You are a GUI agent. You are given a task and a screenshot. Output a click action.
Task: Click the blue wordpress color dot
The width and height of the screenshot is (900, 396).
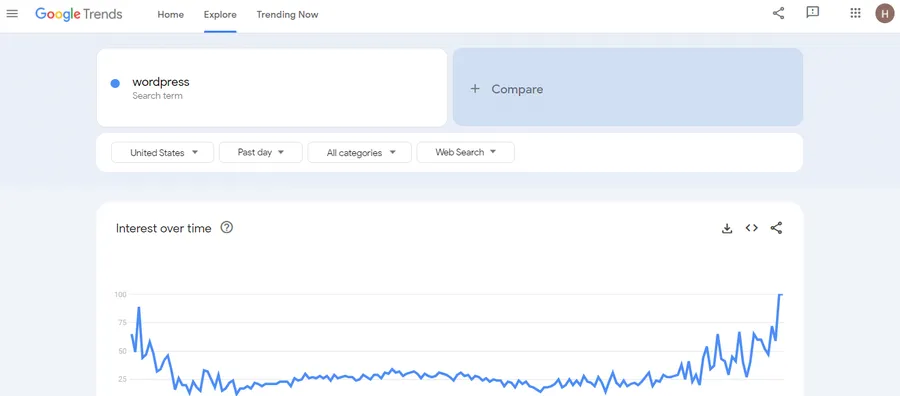115,84
